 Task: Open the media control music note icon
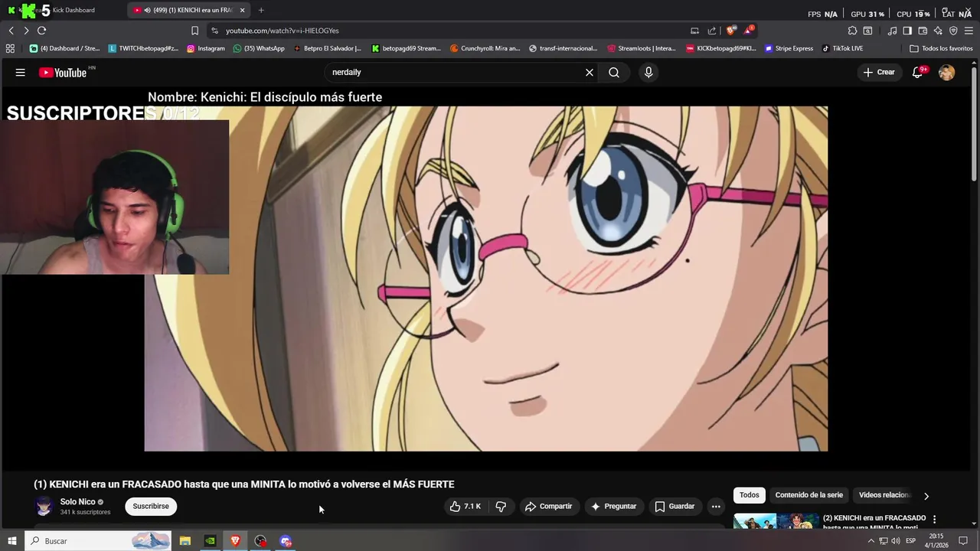(892, 31)
